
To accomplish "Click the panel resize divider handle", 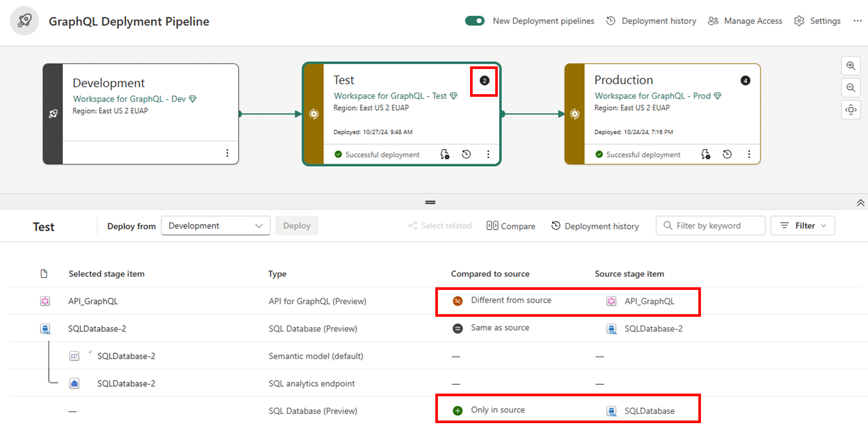I will 430,202.
